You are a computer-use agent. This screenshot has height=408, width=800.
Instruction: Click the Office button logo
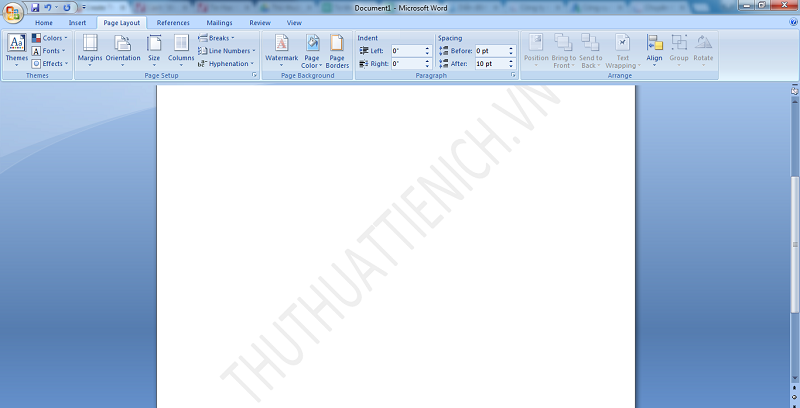13,12
